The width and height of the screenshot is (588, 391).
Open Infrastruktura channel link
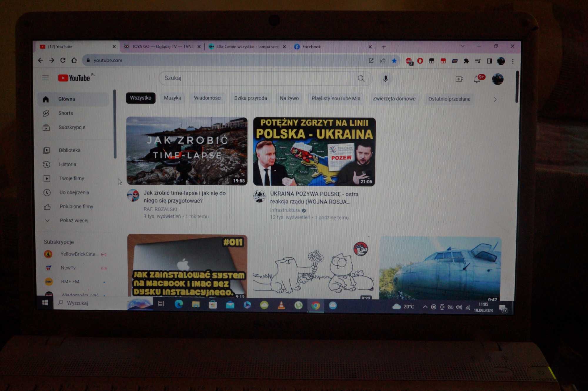pos(285,210)
